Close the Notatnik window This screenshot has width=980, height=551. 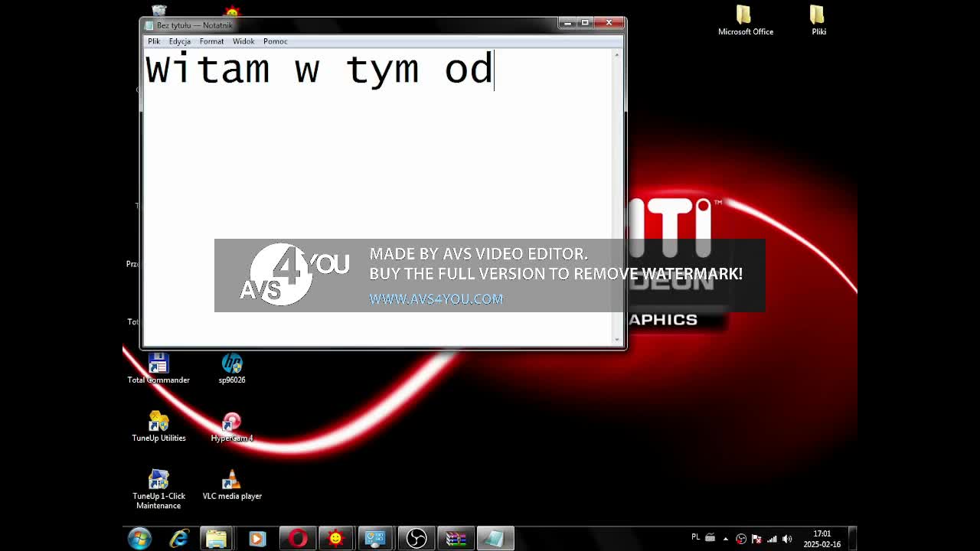[609, 23]
